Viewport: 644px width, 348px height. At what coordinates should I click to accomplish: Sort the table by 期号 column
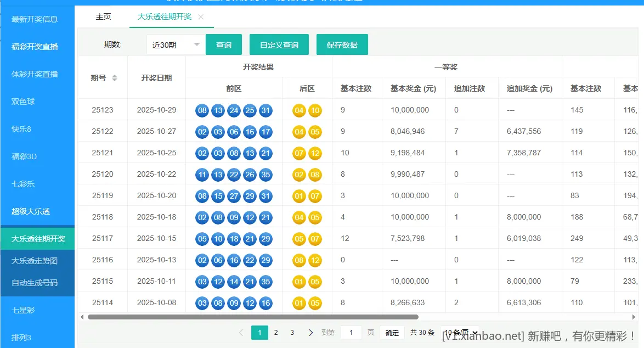click(x=115, y=77)
